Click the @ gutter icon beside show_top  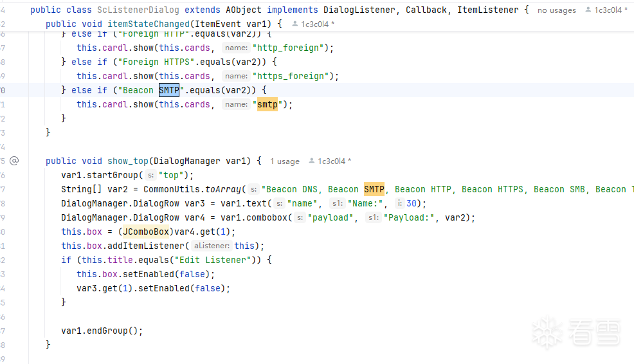(14, 161)
